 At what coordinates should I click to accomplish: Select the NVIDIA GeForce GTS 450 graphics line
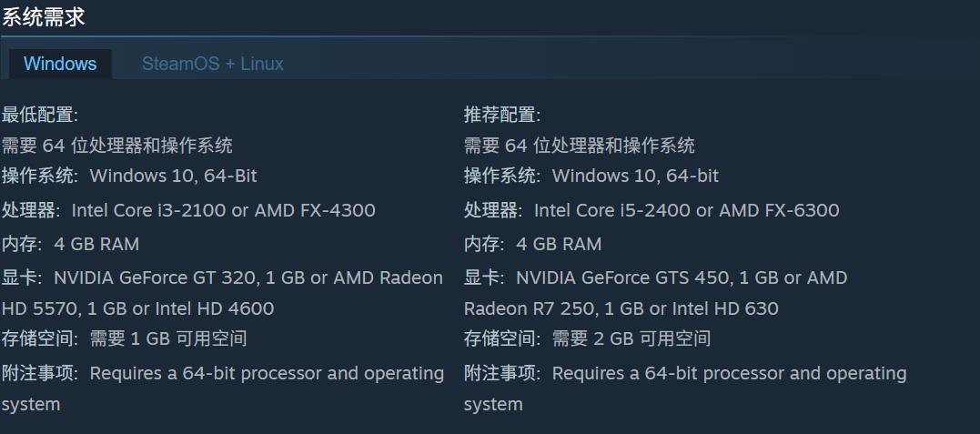coord(655,278)
